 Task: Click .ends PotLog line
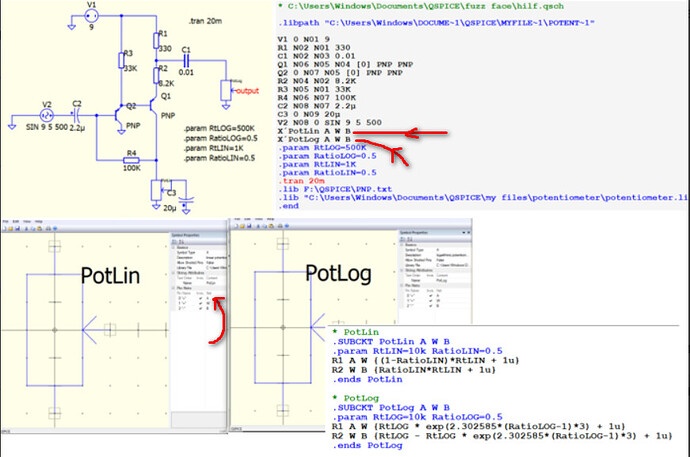(x=367, y=445)
